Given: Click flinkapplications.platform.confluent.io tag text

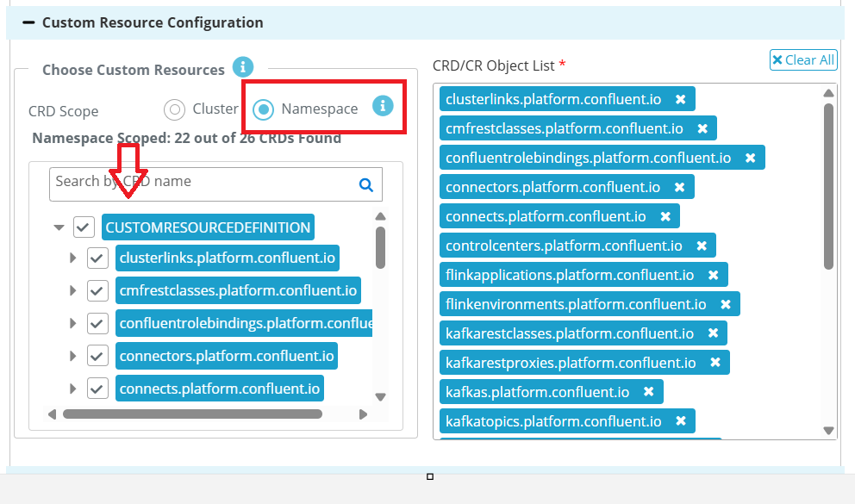Looking at the screenshot, I should coord(570,275).
